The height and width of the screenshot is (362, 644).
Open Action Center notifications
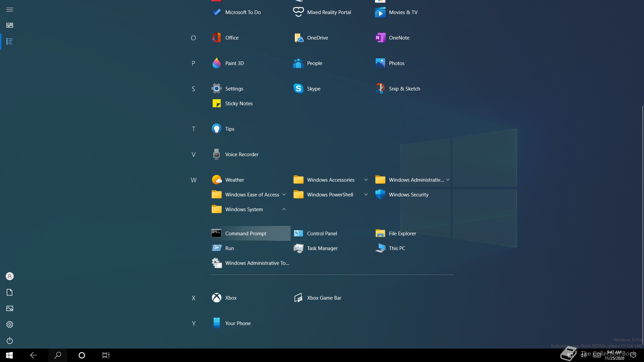point(633,355)
